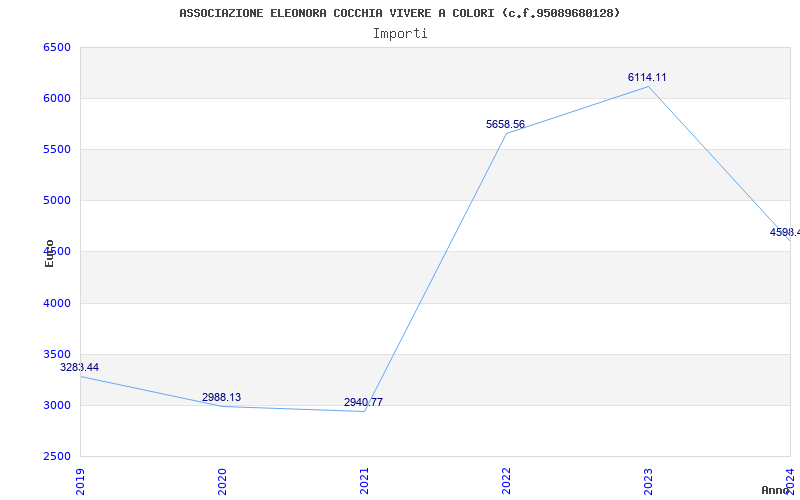Click the 5000 y-axis tick label

tap(57, 201)
